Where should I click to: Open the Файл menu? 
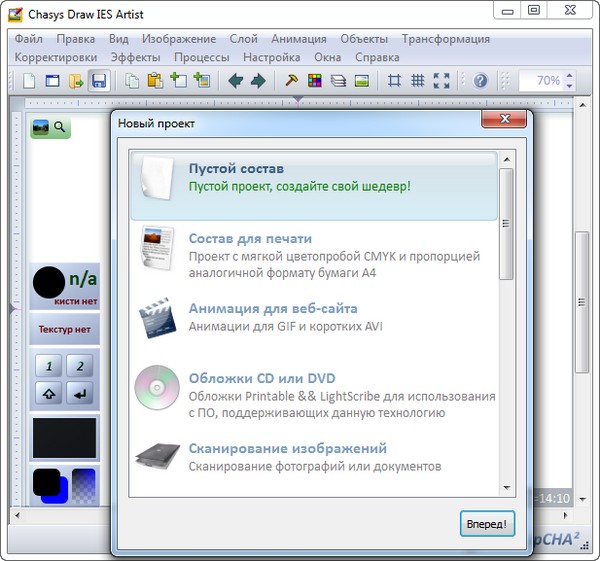pyautogui.click(x=29, y=39)
